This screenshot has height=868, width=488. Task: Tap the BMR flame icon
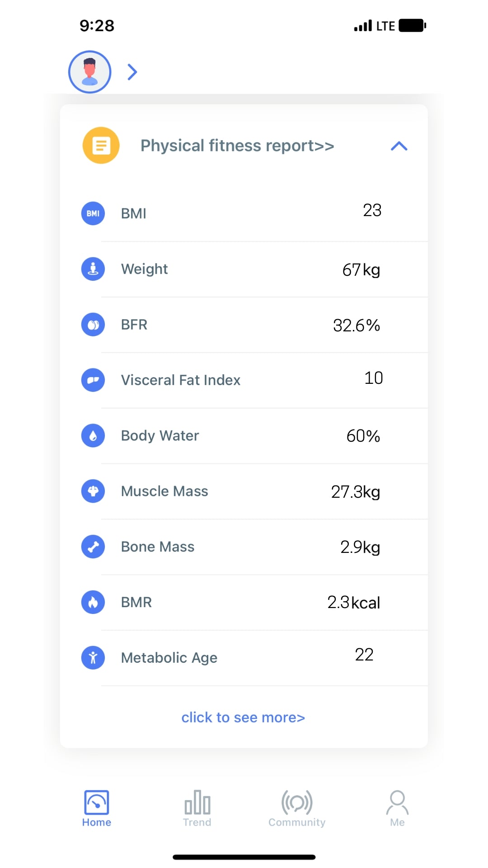(93, 602)
